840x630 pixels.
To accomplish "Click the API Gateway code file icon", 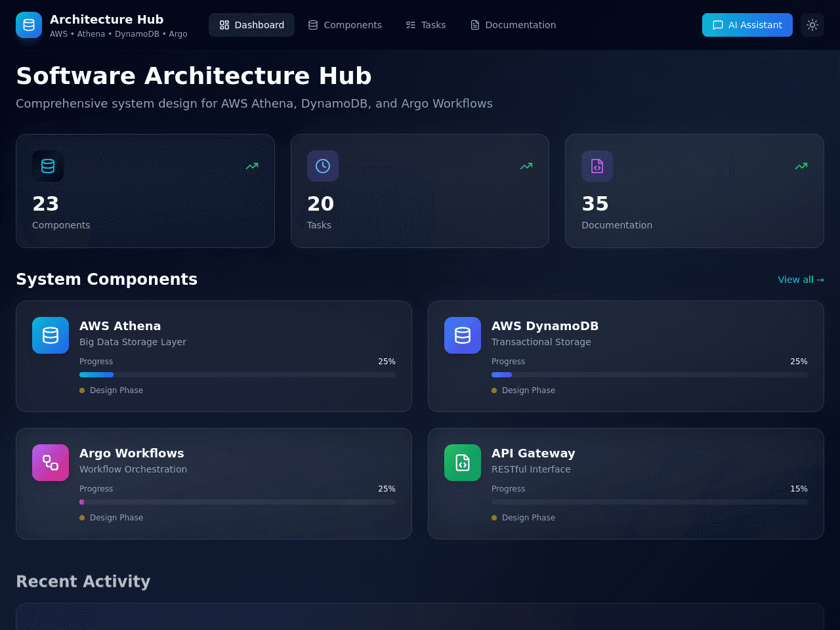I will pos(463,463).
